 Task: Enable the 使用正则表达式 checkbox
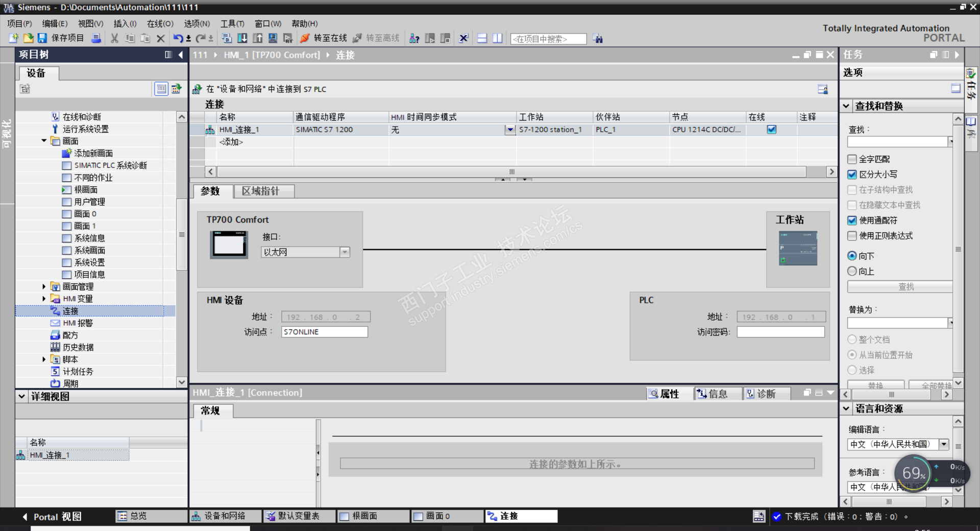(852, 236)
